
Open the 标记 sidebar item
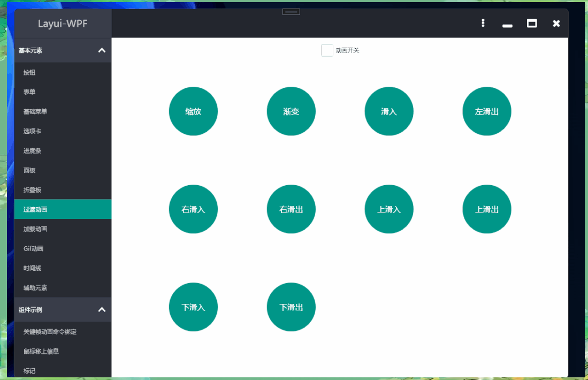(x=63, y=370)
